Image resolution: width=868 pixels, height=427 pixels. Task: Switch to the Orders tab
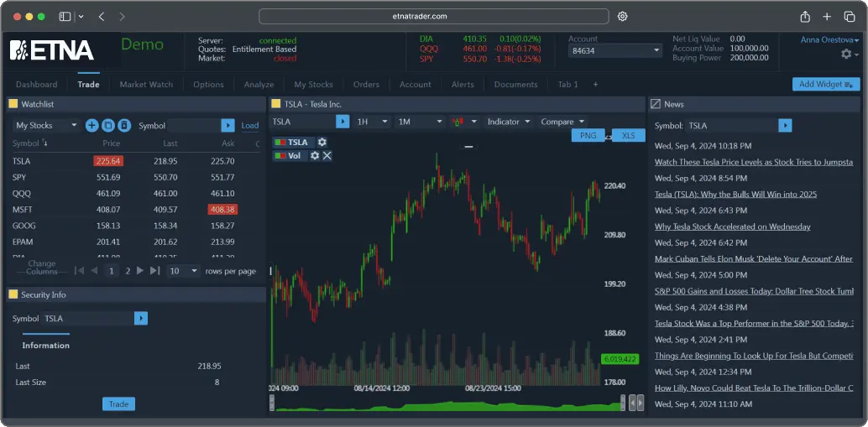pyautogui.click(x=366, y=85)
